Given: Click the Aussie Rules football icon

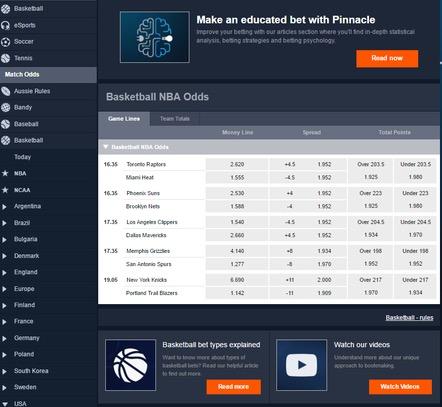Looking at the screenshot, I should click(x=5, y=91).
